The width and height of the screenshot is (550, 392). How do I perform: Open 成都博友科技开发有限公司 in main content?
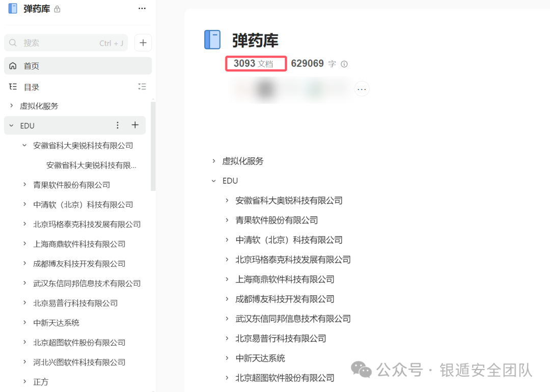tap(285, 299)
